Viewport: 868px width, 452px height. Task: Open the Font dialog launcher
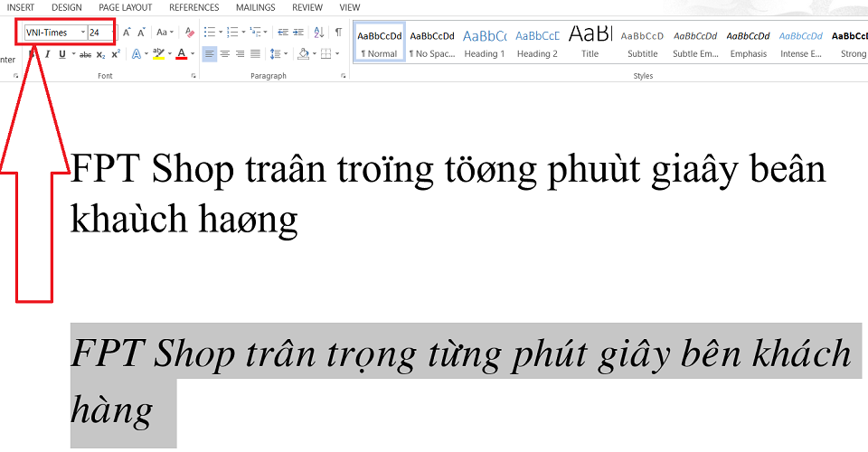(x=193, y=76)
